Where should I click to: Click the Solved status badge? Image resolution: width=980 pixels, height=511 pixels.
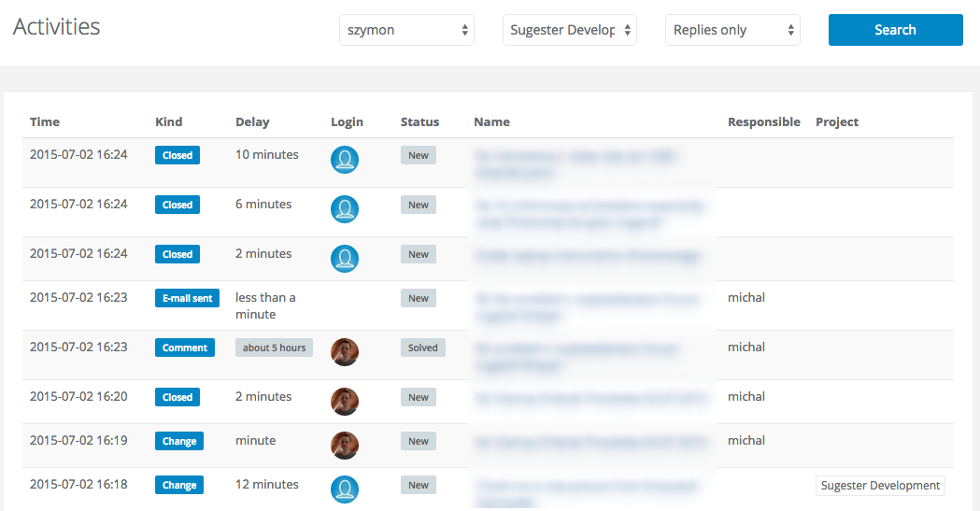click(423, 348)
